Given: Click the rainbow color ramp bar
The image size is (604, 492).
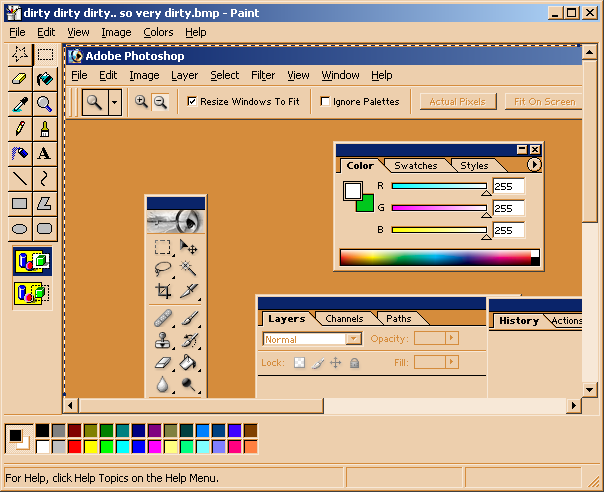Looking at the screenshot, I should coord(440,258).
